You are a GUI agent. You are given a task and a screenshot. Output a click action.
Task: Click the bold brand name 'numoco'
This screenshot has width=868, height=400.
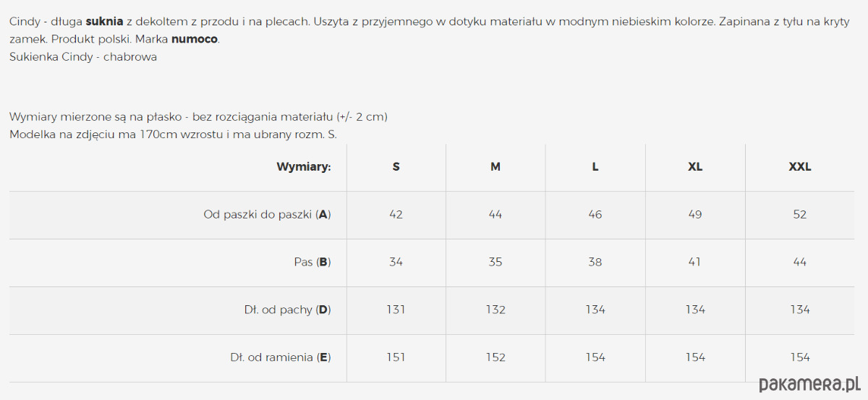click(x=194, y=39)
